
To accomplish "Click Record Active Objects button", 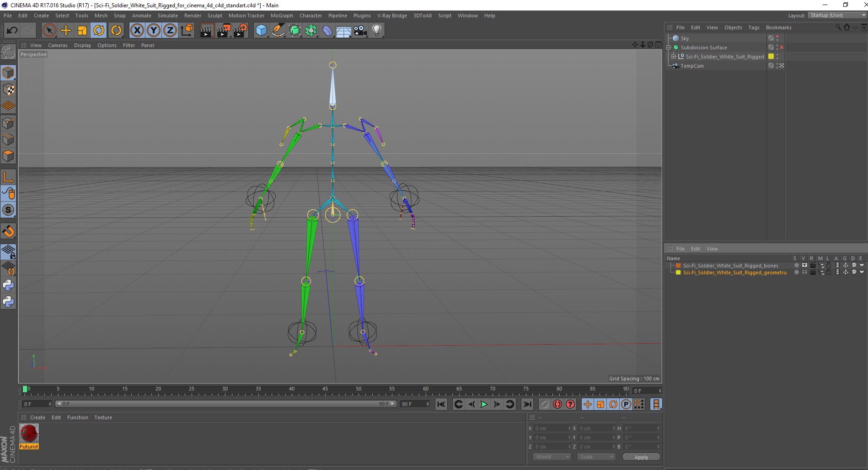I will coord(544,404).
